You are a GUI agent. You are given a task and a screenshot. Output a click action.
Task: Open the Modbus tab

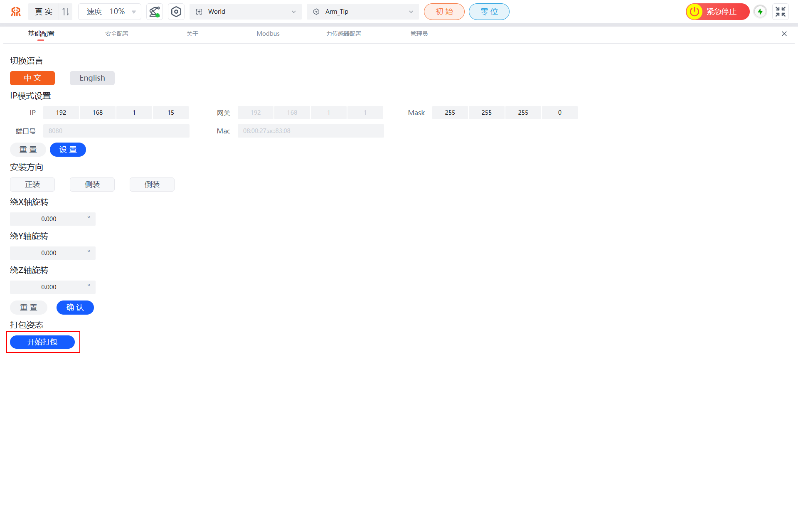pos(268,34)
